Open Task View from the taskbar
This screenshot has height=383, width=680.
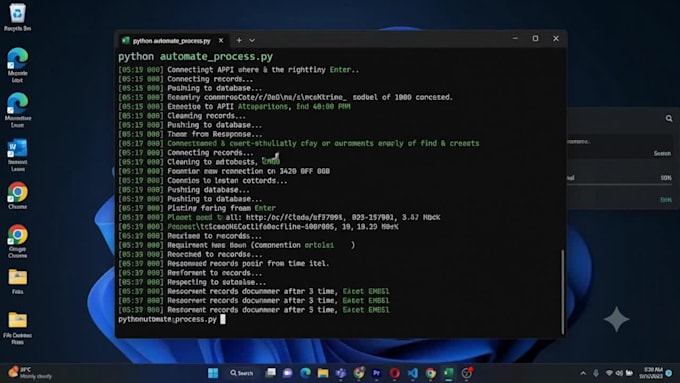click(271, 373)
